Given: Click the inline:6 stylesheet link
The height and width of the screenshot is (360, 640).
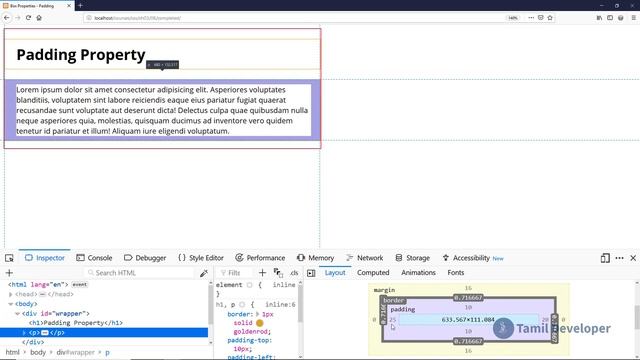Looking at the screenshot, I should point(280,304).
